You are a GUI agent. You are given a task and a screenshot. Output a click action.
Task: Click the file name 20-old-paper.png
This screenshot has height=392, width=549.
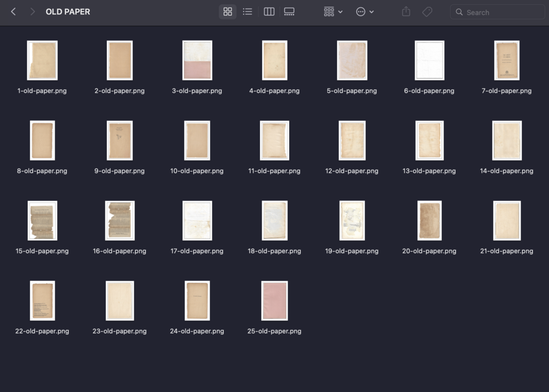coord(429,251)
